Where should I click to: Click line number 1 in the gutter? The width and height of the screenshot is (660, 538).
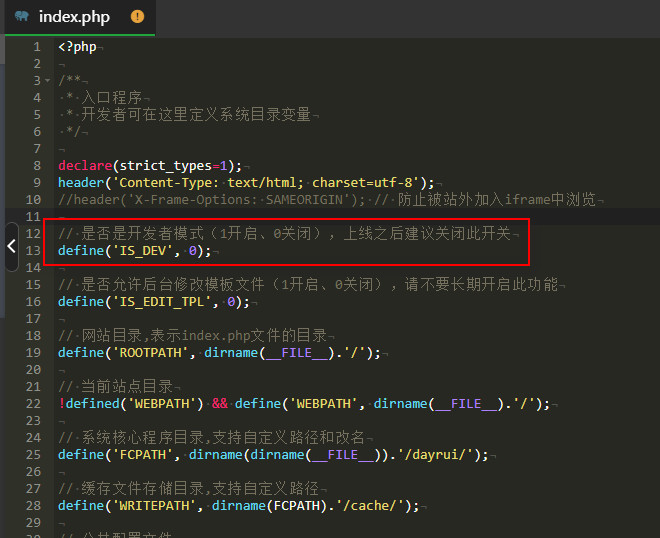tap(37, 47)
